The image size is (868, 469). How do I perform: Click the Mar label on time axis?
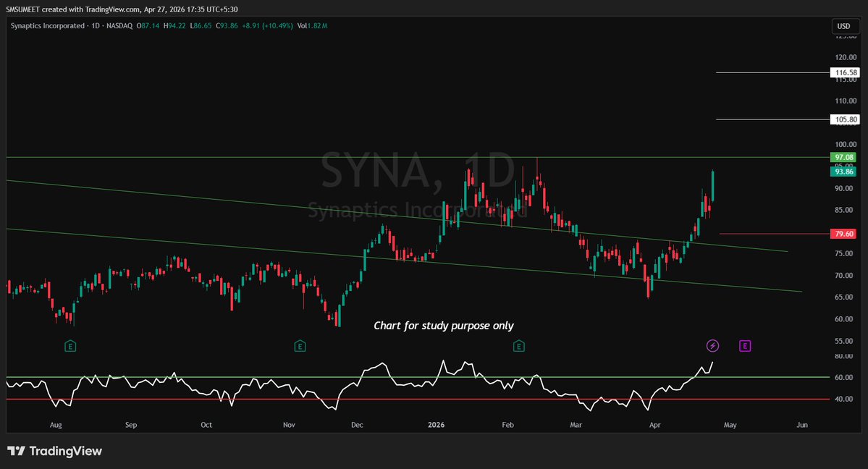coord(576,425)
